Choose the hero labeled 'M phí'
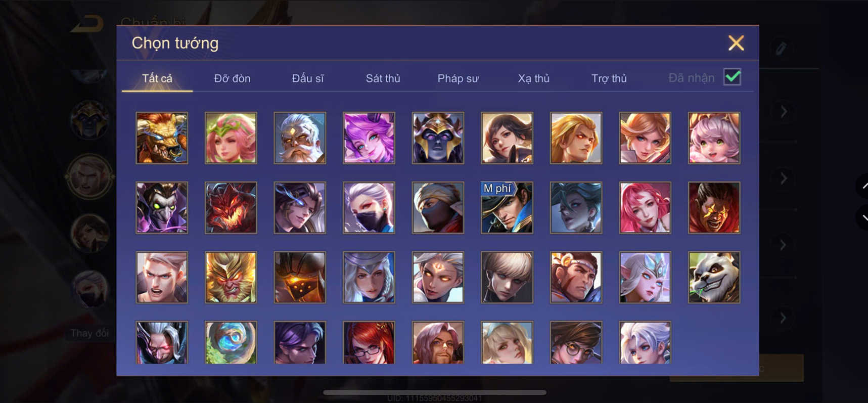868x403 pixels. (507, 207)
